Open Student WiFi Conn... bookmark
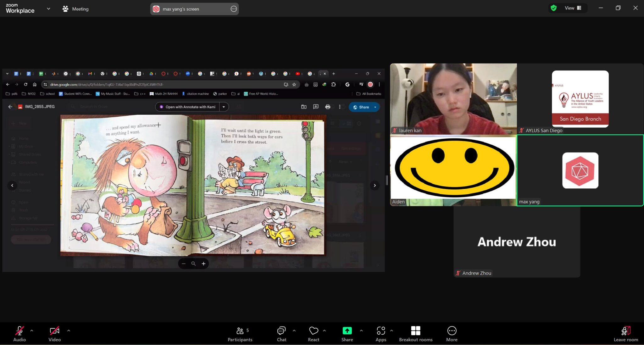The width and height of the screenshot is (644, 345). pyautogui.click(x=75, y=94)
